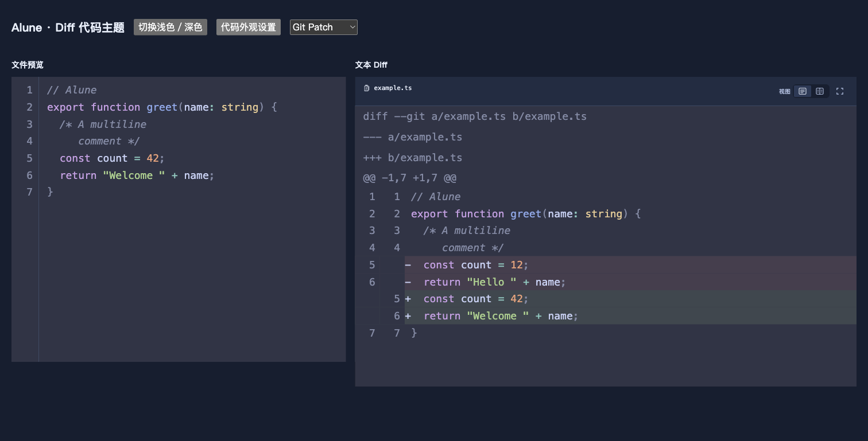Click the 文本 Diff panel heading
The image size is (868, 441).
pos(371,65)
